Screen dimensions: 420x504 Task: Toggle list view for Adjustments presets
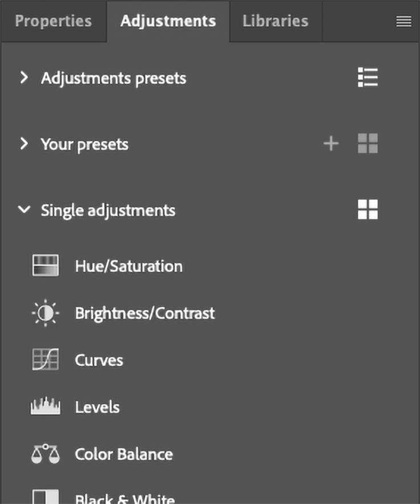click(367, 78)
